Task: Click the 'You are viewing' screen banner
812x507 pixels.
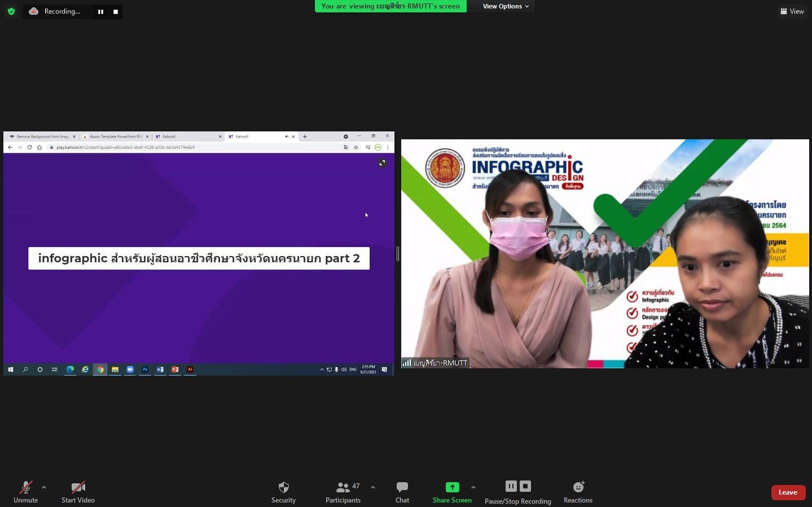Action: pyautogui.click(x=390, y=6)
